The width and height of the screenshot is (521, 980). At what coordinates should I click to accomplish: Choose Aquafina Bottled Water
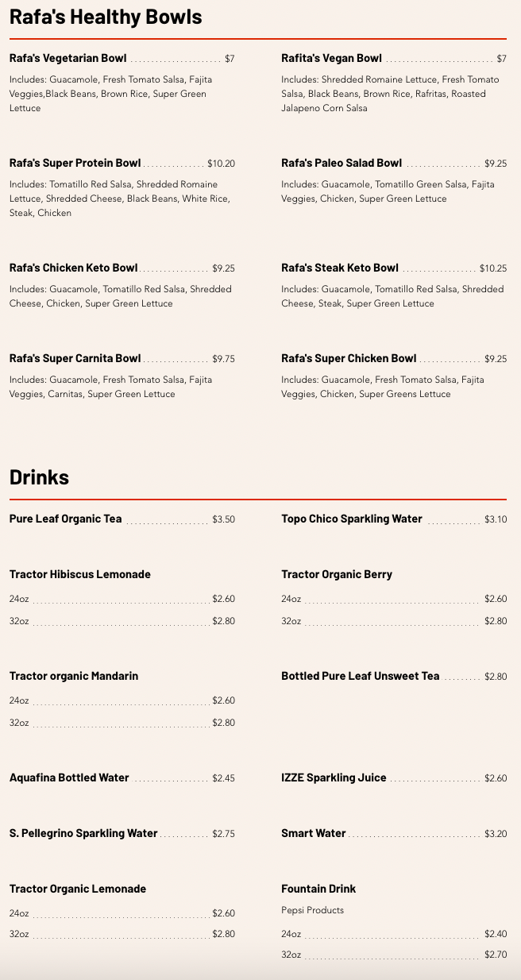69,777
